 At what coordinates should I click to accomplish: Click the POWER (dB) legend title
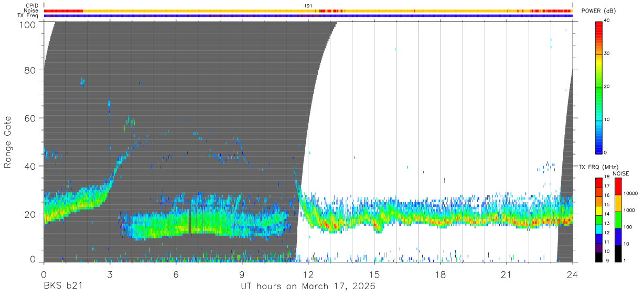599,11
